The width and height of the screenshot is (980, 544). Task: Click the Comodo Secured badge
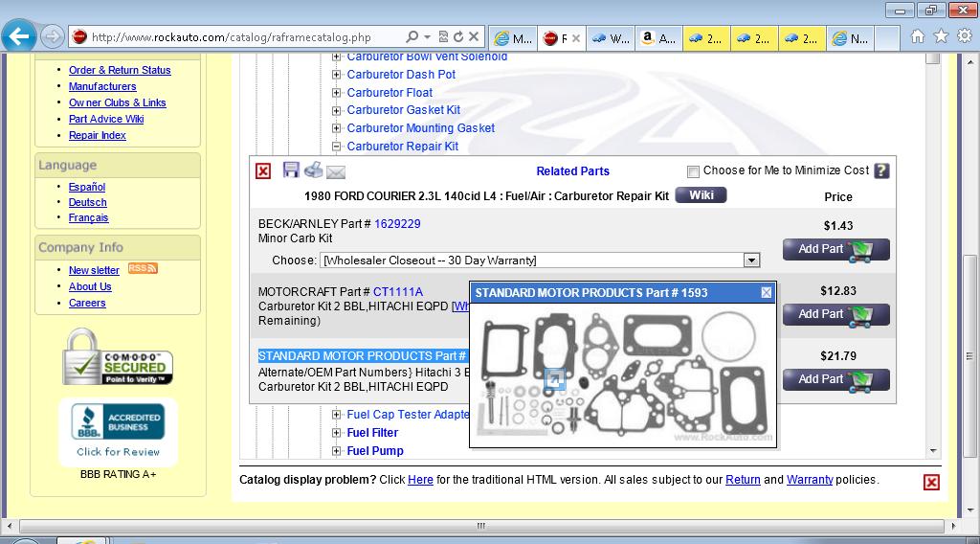coord(118,357)
